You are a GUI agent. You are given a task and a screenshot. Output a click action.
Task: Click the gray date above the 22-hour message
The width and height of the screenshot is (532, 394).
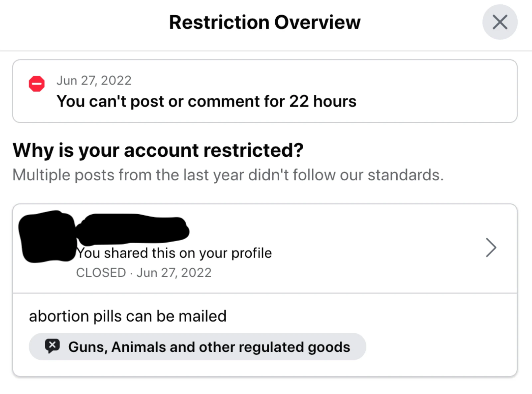94,81
